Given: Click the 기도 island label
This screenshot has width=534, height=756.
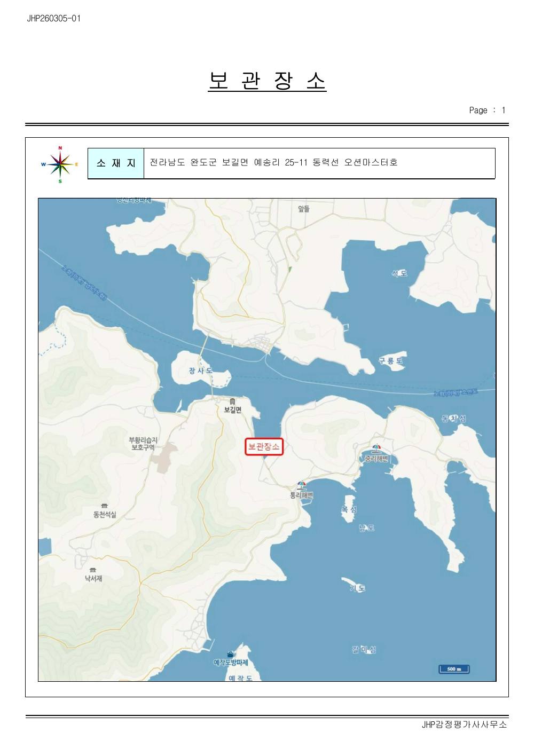Looking at the screenshot, I should [x=357, y=588].
